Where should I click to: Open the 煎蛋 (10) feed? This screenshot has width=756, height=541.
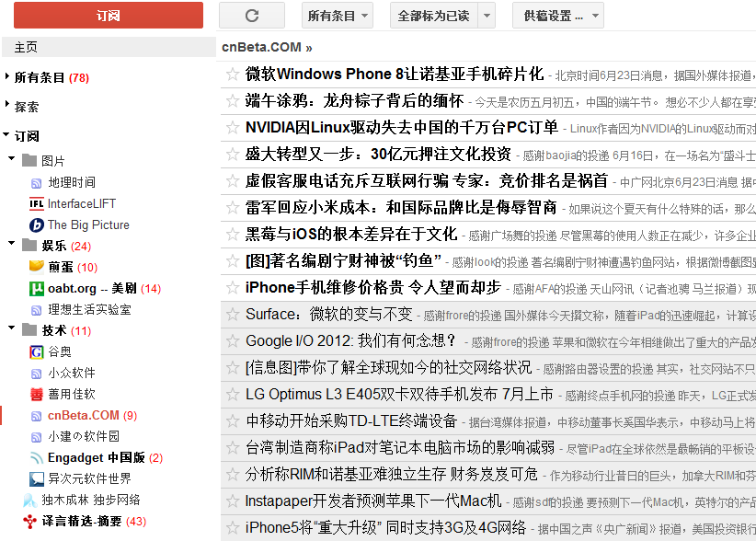point(73,267)
